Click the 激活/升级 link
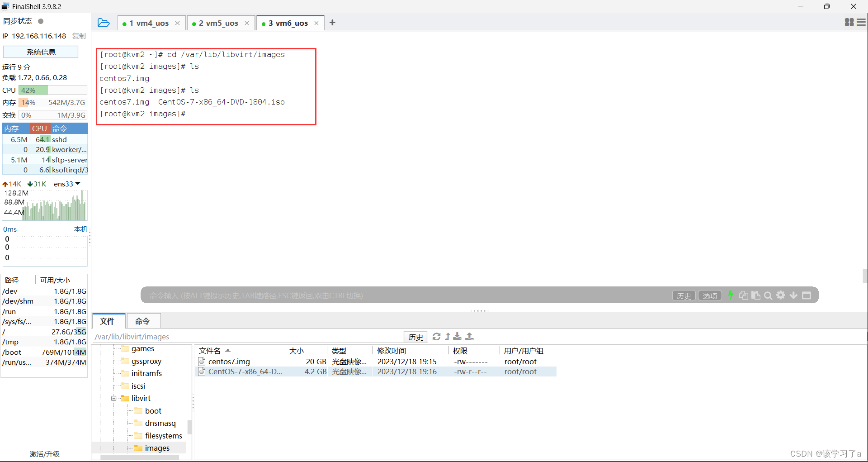Screen dimensions: 868x462 [x=45, y=454]
